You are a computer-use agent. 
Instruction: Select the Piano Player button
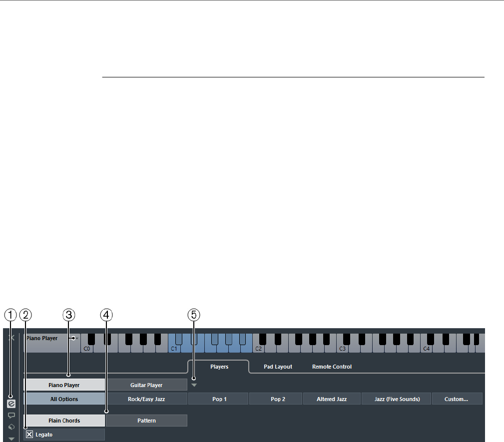pyautogui.click(x=64, y=385)
